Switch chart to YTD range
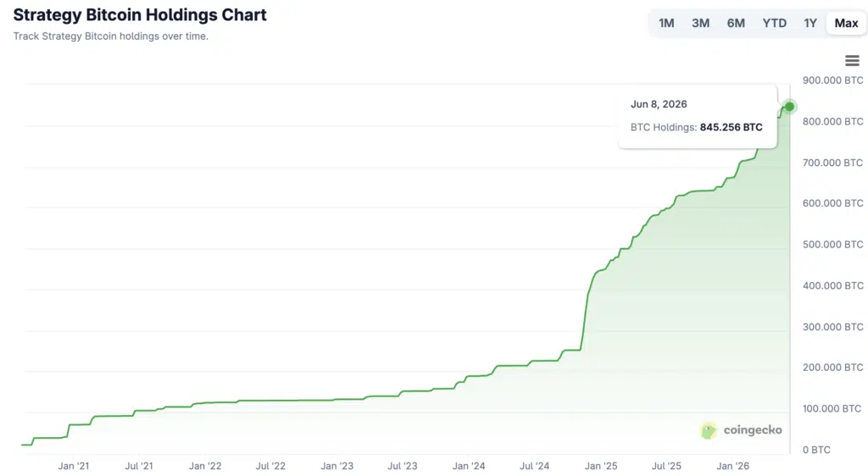 click(x=775, y=23)
